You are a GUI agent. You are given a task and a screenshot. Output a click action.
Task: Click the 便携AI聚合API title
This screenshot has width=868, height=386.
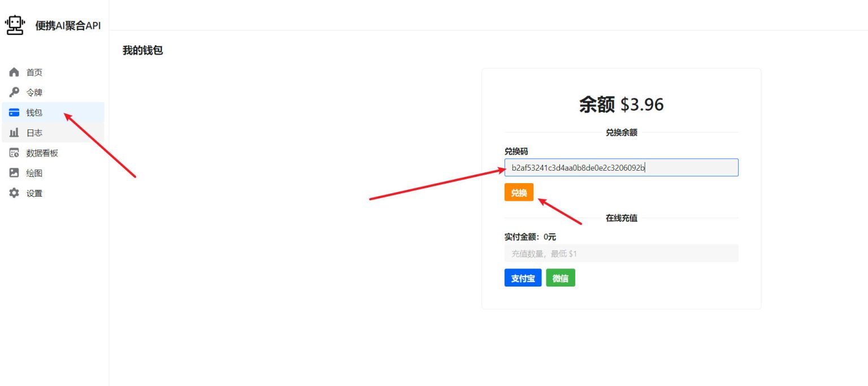coord(68,25)
